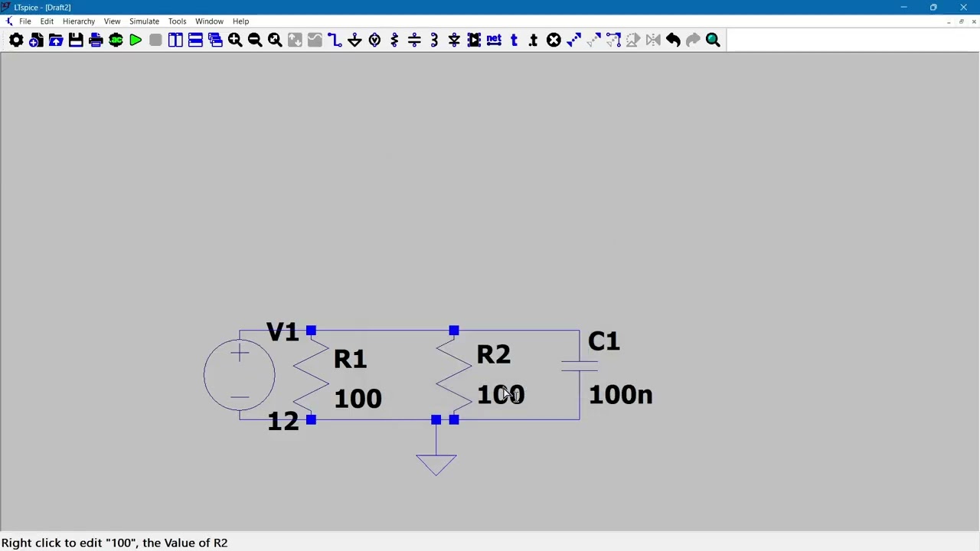Add a net label
980x551 pixels.
coord(494,40)
